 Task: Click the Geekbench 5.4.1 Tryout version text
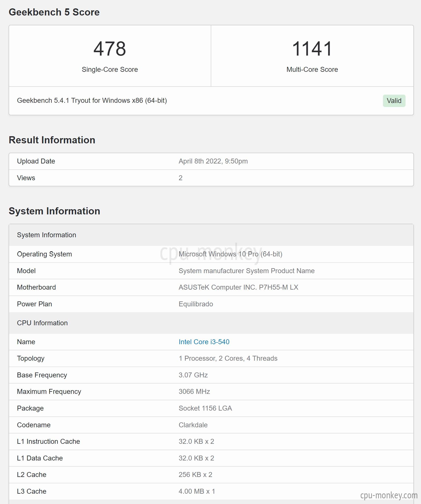[92, 100]
